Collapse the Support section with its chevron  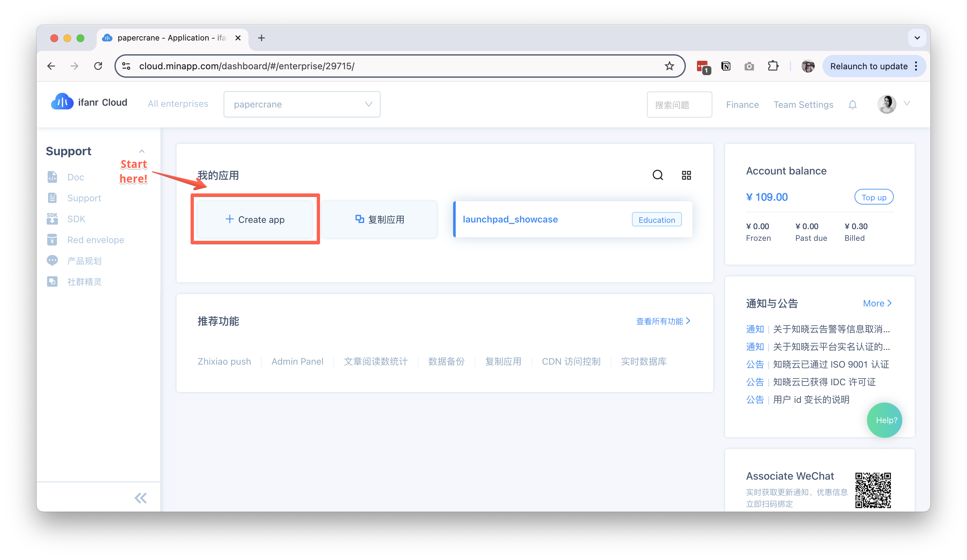(142, 151)
